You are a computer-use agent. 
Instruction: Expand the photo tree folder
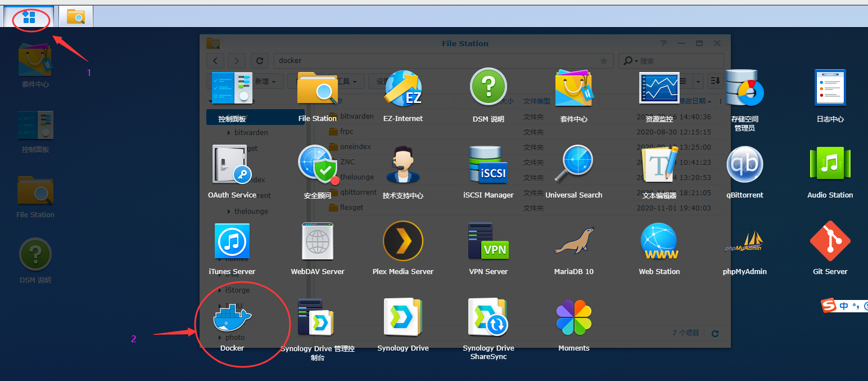220,338
